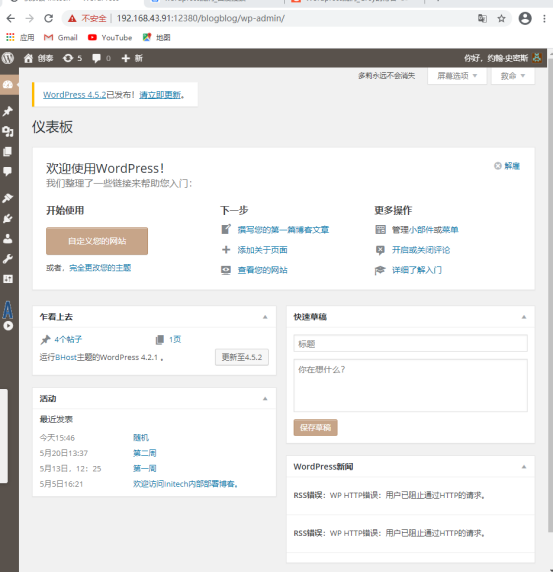
Task: Click the WordPress logo in admin bar
Action: point(8,58)
